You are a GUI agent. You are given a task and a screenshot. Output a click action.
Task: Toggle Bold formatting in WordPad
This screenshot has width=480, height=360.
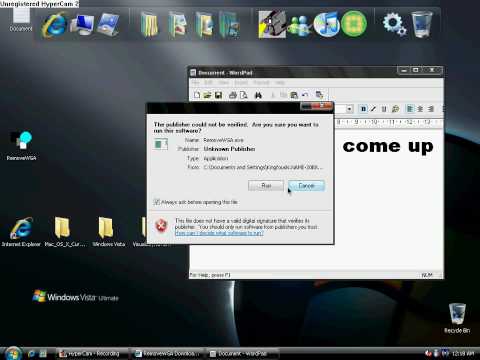coord(363,109)
